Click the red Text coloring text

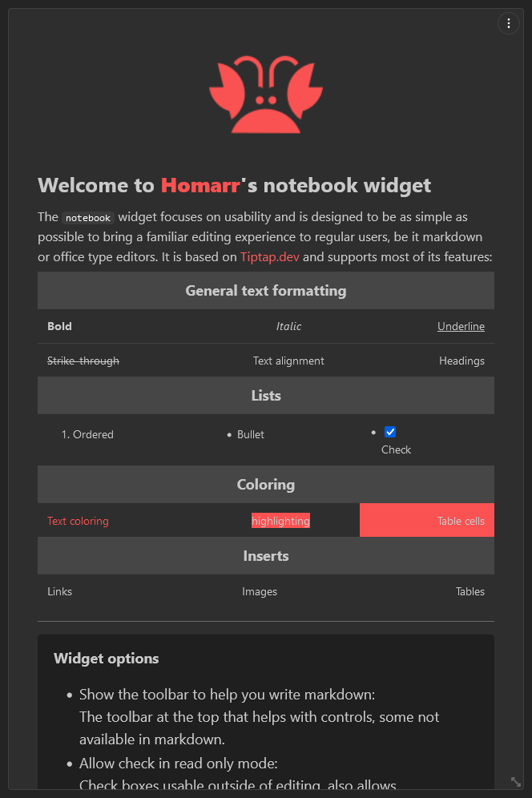tap(78, 521)
